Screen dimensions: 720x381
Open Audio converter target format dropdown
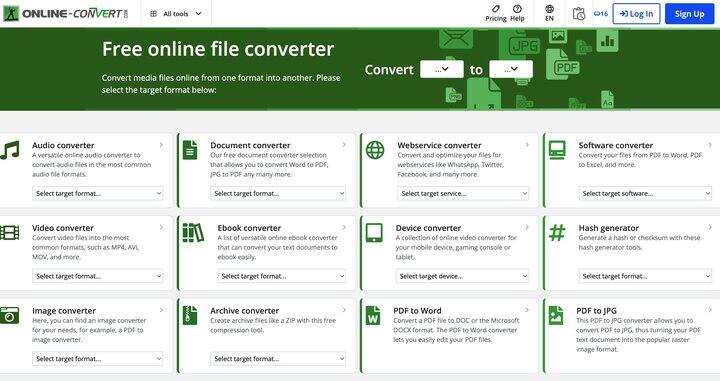click(97, 193)
